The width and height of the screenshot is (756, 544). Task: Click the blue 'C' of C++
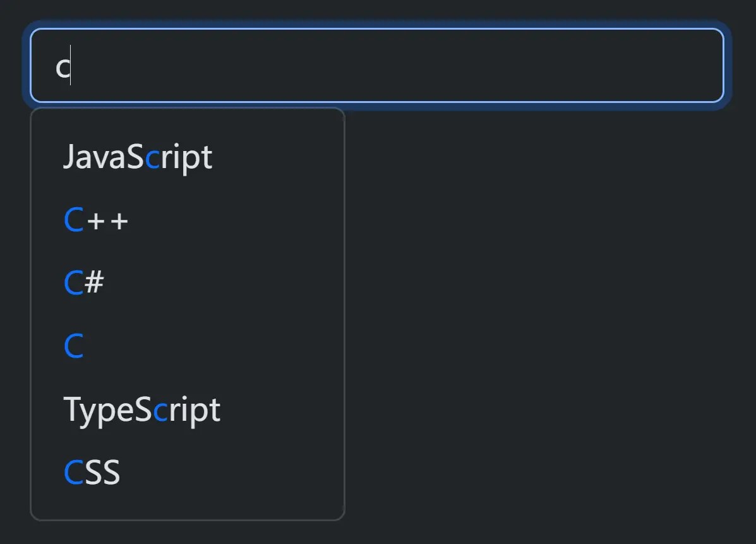74,220
